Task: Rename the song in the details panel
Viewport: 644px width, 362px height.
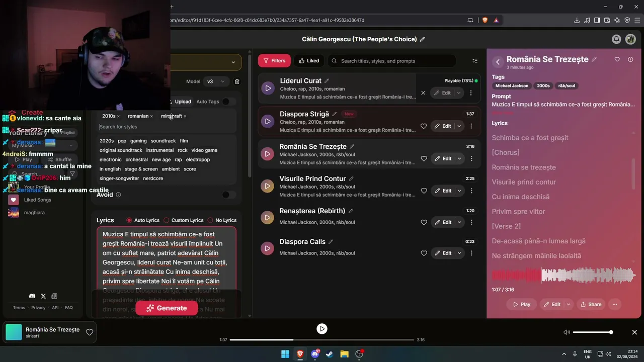Action: (594, 59)
